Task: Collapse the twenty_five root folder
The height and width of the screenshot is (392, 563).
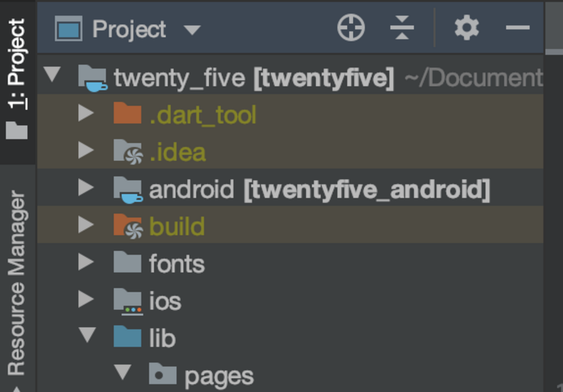Action: pyautogui.click(x=52, y=75)
